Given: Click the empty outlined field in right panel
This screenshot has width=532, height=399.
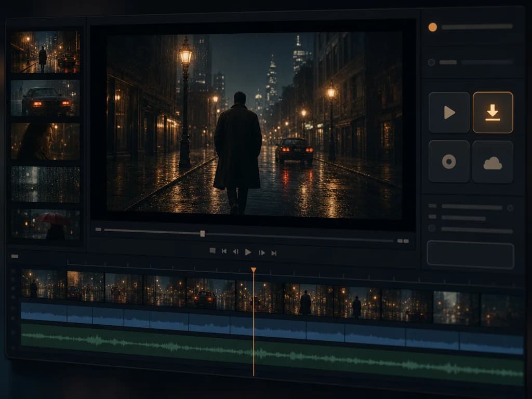Looking at the screenshot, I should pyautogui.click(x=470, y=255).
